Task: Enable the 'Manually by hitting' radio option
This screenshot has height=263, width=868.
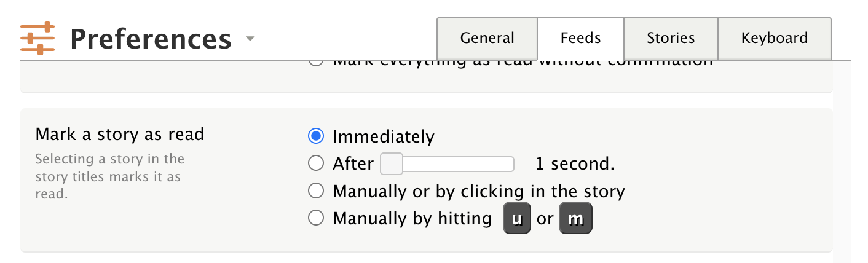Action: point(315,218)
